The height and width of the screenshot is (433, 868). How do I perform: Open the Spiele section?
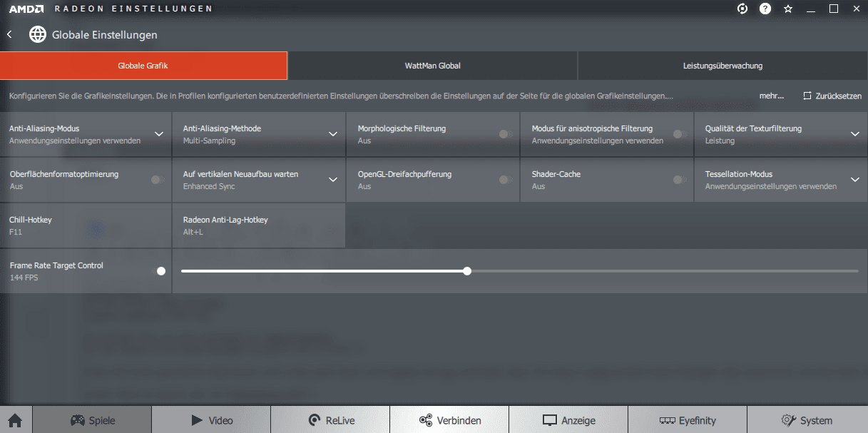(x=92, y=420)
